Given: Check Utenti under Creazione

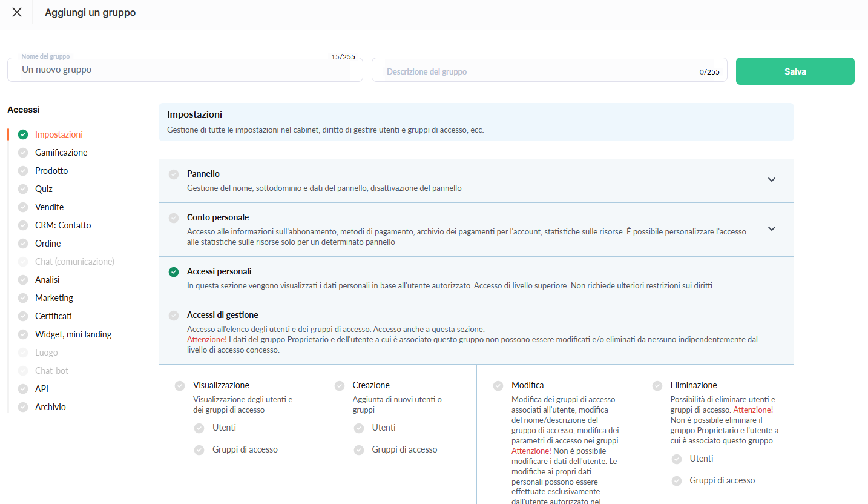Looking at the screenshot, I should click(x=359, y=428).
